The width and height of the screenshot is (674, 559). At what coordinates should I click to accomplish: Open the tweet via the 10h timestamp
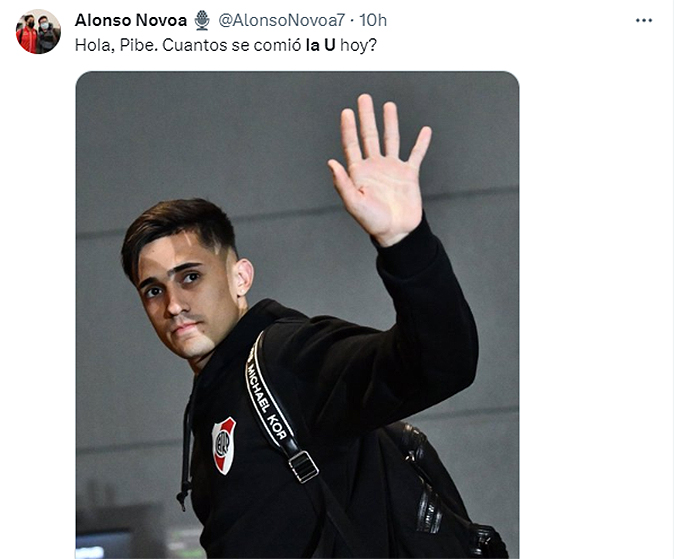[373, 20]
